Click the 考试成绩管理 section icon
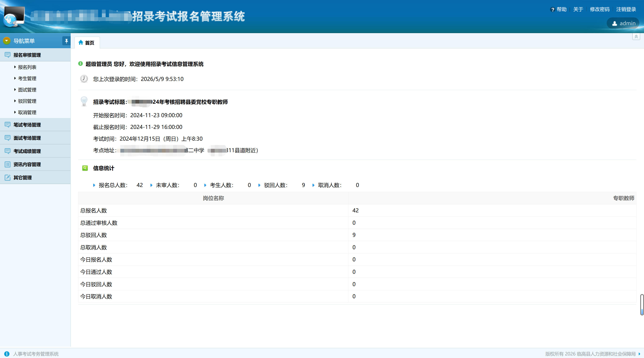The image size is (644, 358). click(x=8, y=151)
